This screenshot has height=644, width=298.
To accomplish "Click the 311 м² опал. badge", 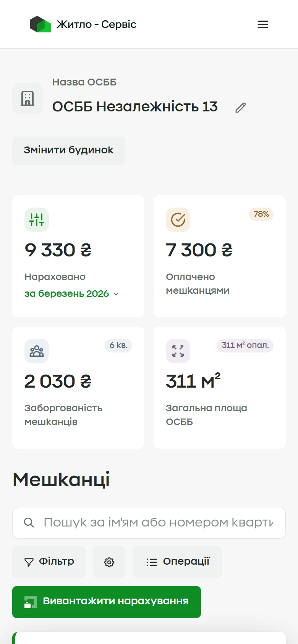I will point(245,345).
